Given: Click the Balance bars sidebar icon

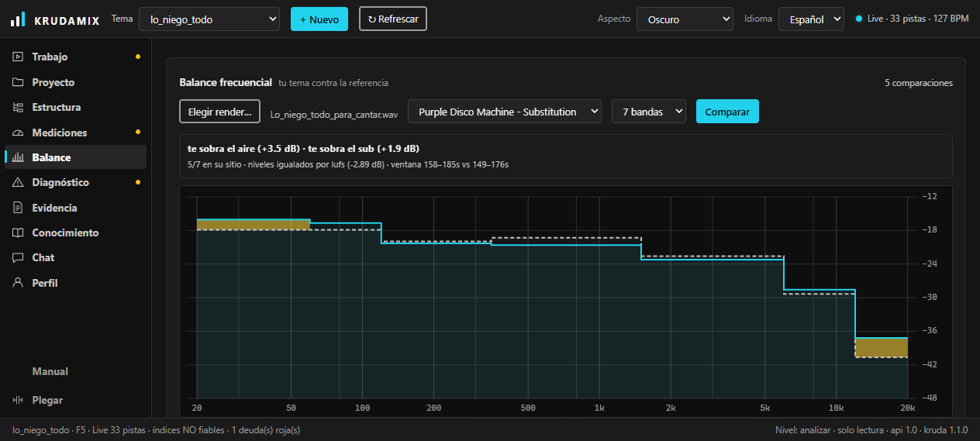Looking at the screenshot, I should pos(18,157).
